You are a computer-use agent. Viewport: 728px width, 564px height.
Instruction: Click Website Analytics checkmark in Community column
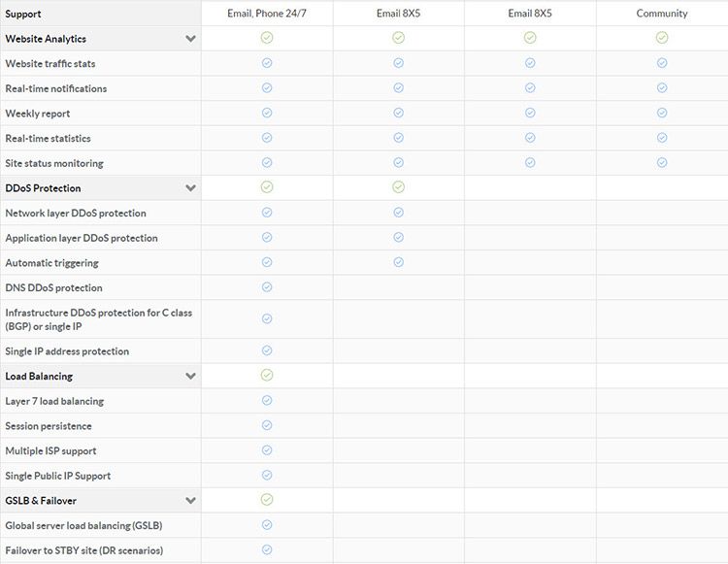click(662, 38)
